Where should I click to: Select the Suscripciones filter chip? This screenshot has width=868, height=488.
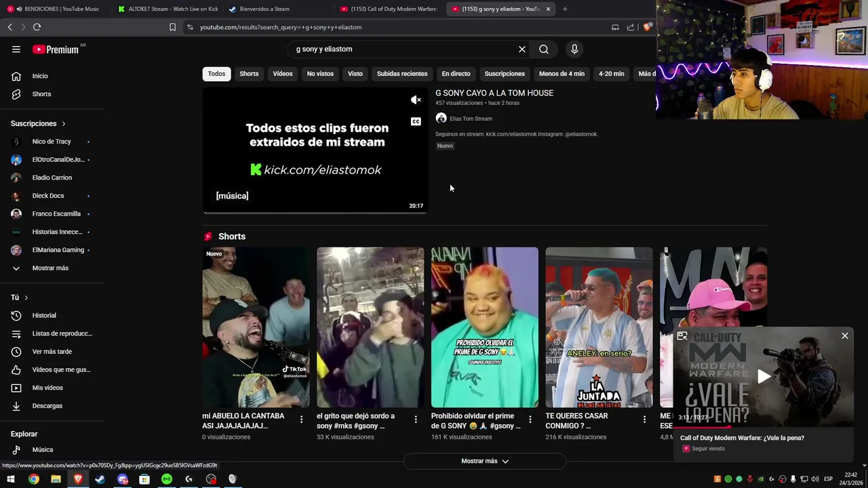coord(505,74)
